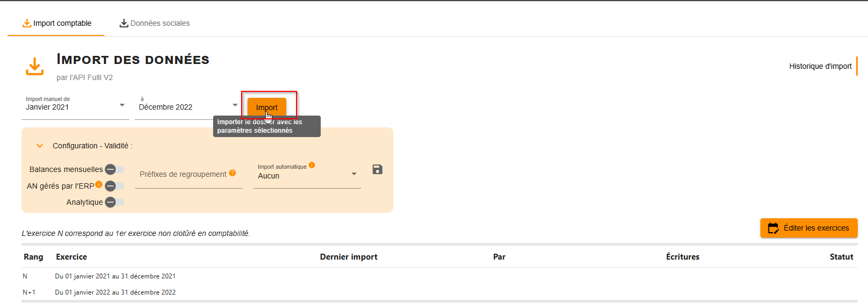Click the save configuration floppy disk icon
868x308 pixels.
pyautogui.click(x=377, y=169)
